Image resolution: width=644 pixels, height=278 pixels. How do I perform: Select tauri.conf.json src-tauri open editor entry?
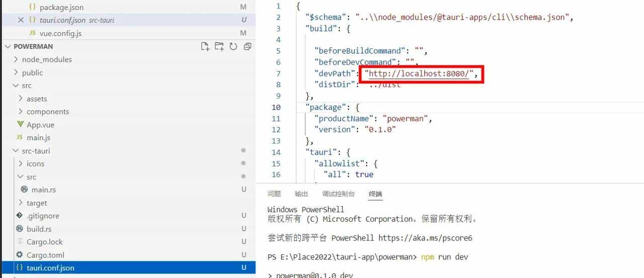coord(128,20)
